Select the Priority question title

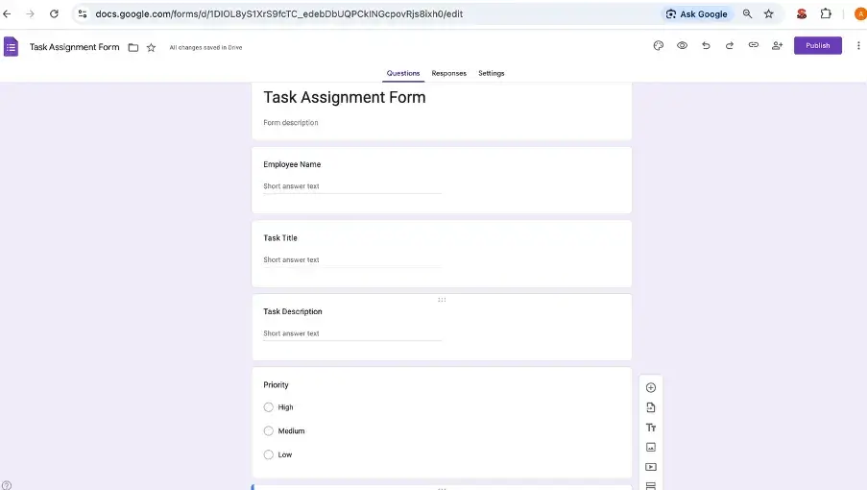coord(276,385)
